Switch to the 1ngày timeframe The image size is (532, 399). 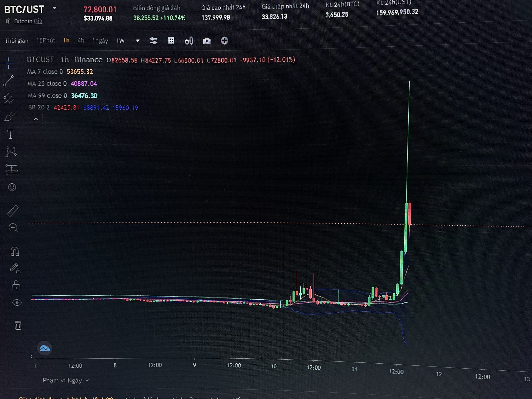[x=100, y=41]
